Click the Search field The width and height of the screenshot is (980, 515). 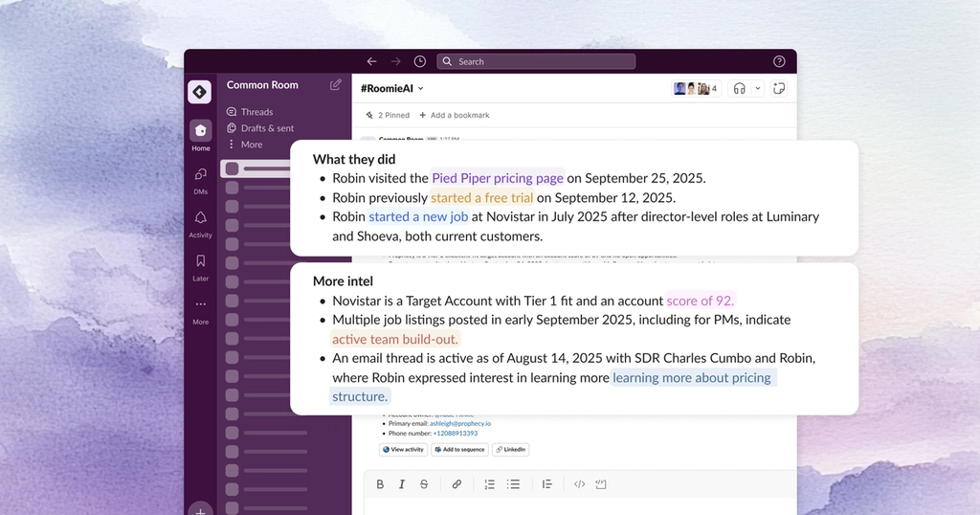coord(536,61)
